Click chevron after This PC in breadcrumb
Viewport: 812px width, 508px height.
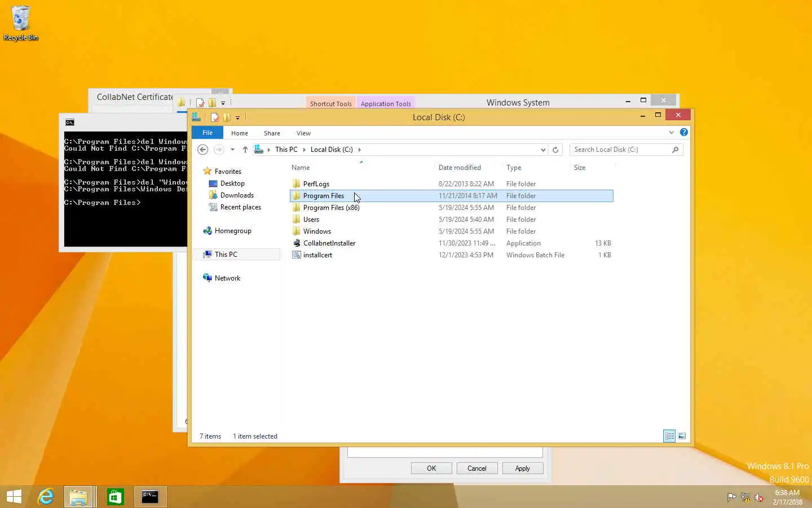click(x=304, y=150)
